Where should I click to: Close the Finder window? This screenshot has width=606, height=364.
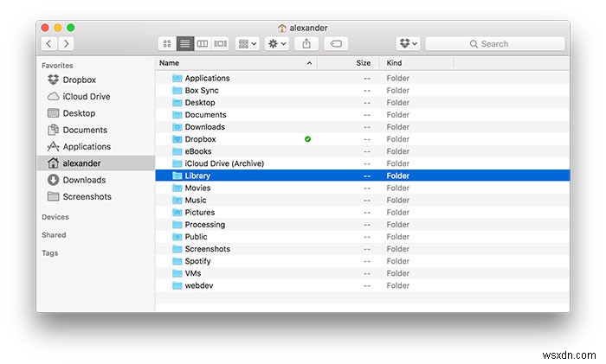[x=45, y=28]
